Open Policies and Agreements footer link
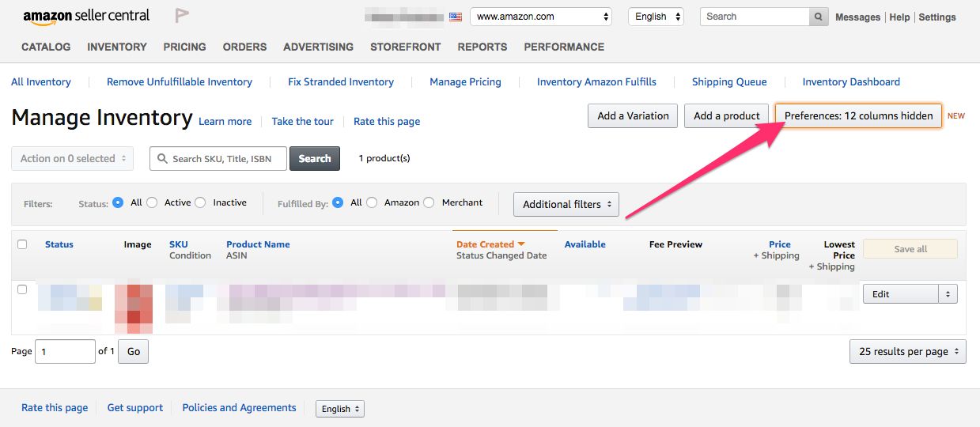This screenshot has height=427, width=980. 240,407
